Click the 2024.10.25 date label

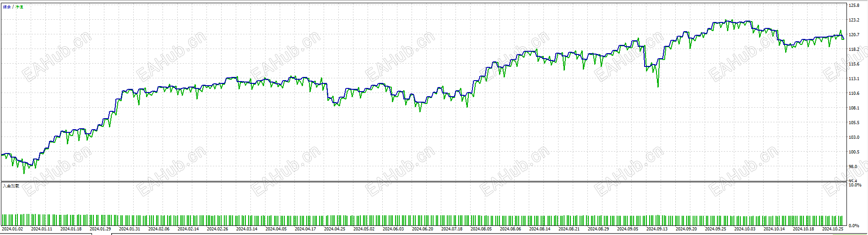click(833, 229)
